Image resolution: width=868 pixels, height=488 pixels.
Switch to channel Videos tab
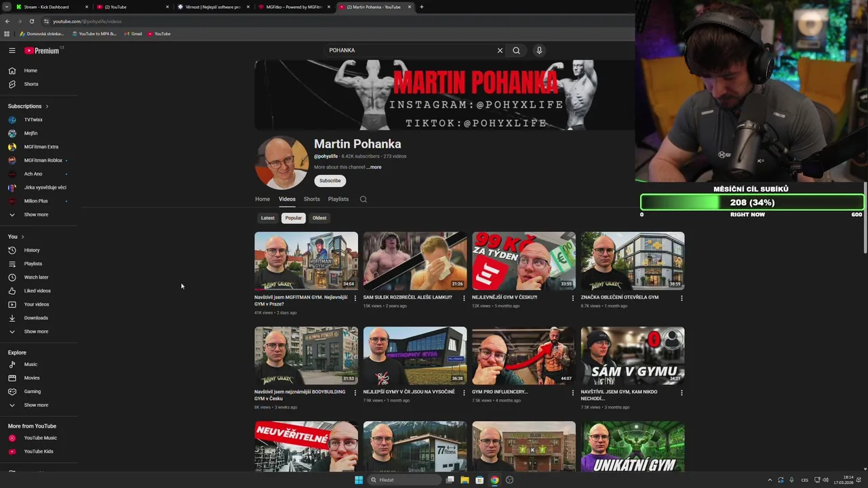click(287, 199)
